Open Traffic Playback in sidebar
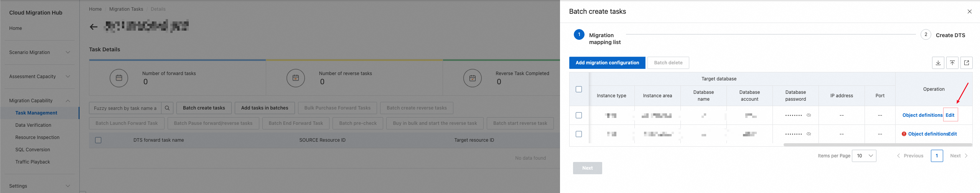980x193 pixels. [33, 162]
